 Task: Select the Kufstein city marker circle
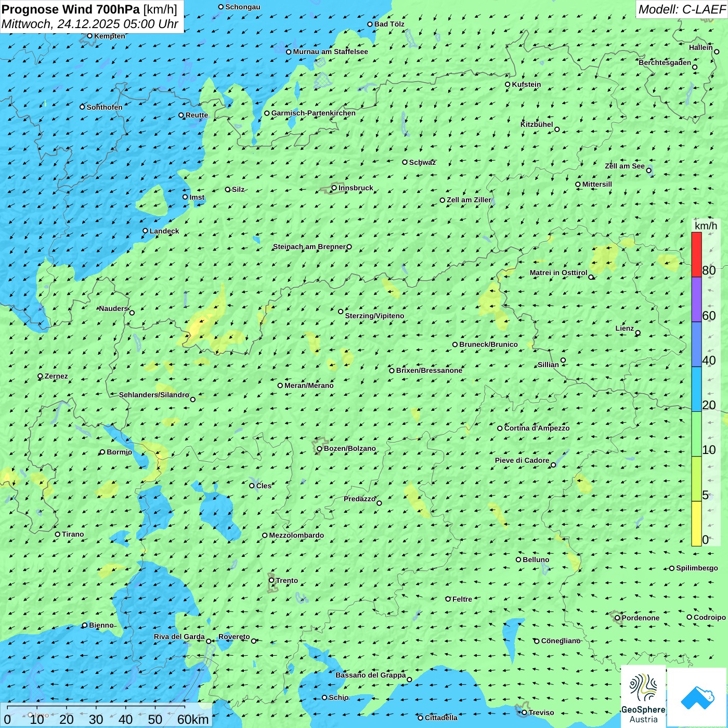coord(508,84)
